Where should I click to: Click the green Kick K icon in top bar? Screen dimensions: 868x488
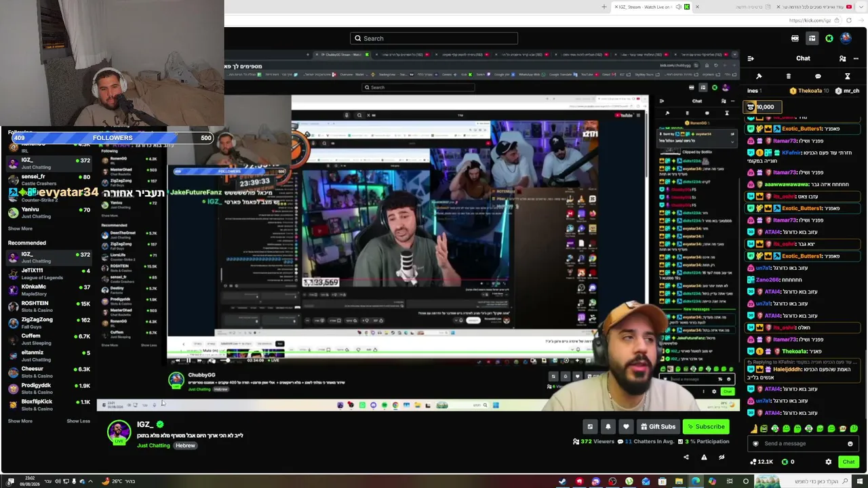tap(829, 39)
